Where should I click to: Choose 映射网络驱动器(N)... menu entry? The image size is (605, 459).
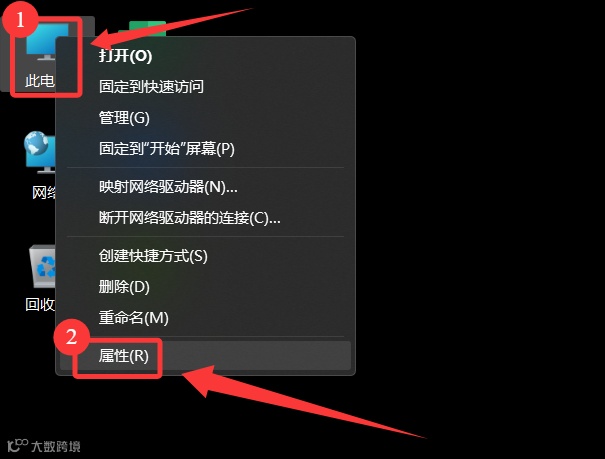[x=168, y=187]
